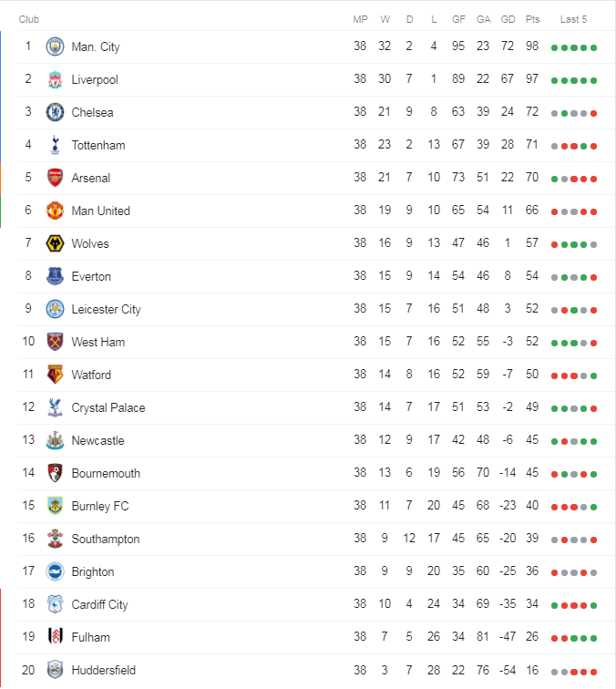Click the Newcastle club crest
The image size is (616, 689).
[56, 440]
